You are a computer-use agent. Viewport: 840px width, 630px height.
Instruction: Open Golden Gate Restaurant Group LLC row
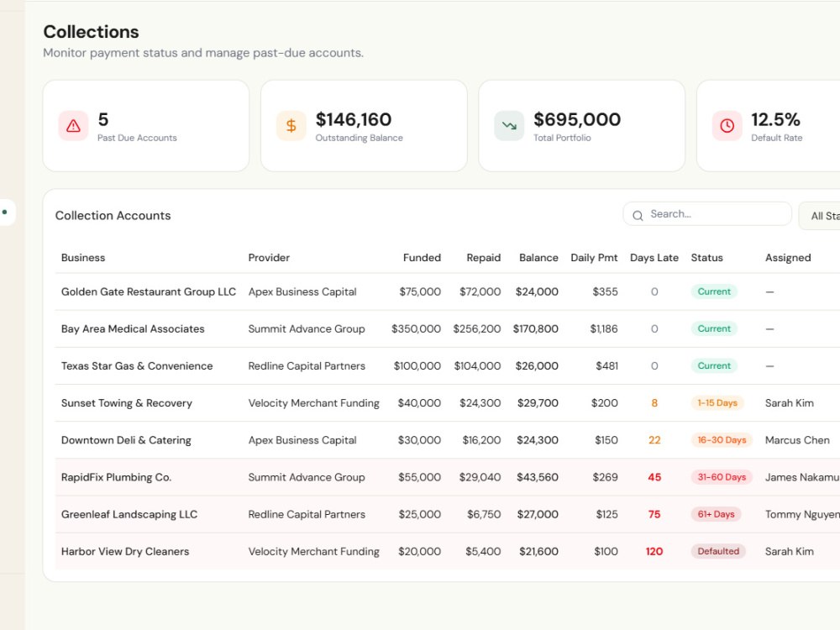point(448,292)
